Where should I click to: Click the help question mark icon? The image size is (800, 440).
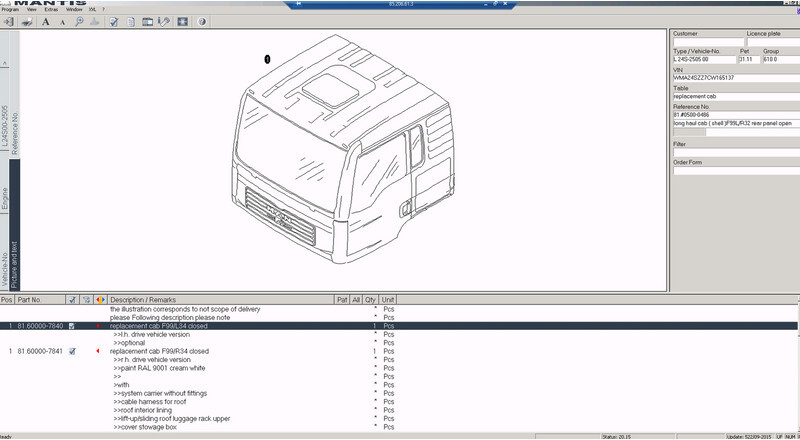(202, 22)
